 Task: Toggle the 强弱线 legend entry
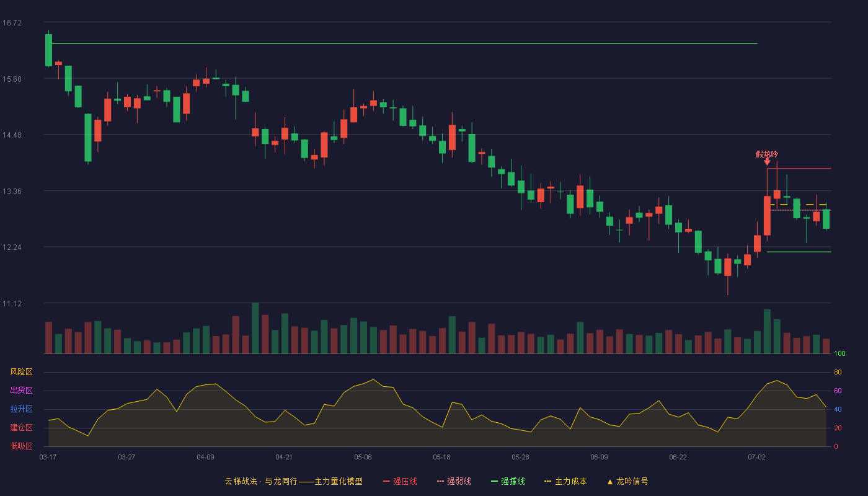tap(454, 481)
